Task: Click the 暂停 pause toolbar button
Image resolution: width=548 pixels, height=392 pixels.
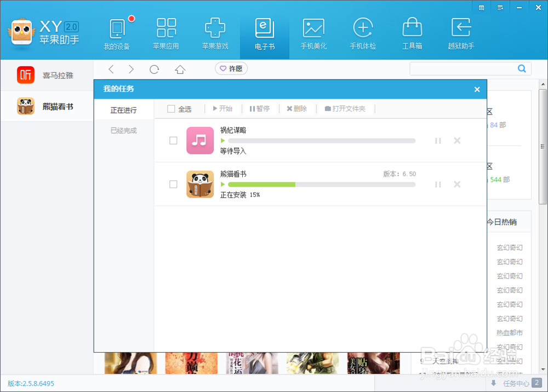Action: [x=260, y=108]
